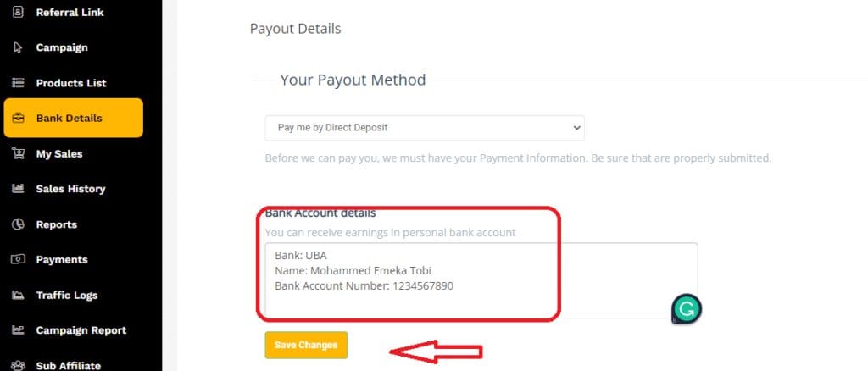
Task: Click the Products List icon
Action: coord(19,83)
